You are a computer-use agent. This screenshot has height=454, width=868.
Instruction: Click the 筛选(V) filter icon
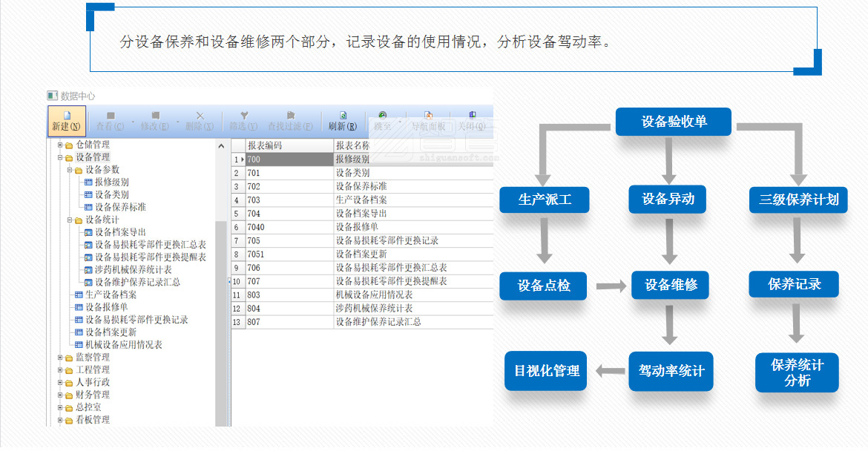tap(243, 121)
